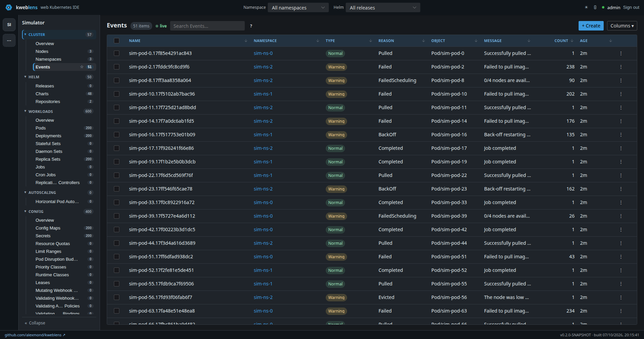Open Deployments in the sidebar
The height and width of the screenshot is (339, 644).
64,136
